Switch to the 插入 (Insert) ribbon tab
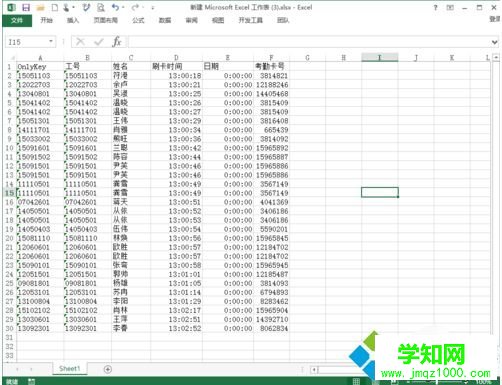The height and width of the screenshot is (385, 502). 73,20
